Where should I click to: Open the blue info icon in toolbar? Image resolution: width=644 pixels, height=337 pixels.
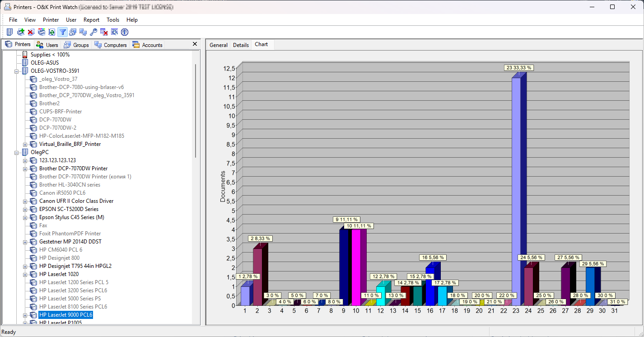[x=125, y=32]
